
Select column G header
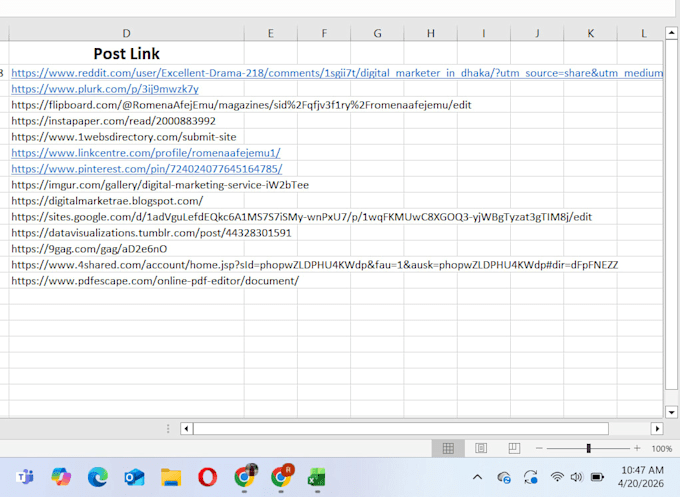(x=377, y=33)
